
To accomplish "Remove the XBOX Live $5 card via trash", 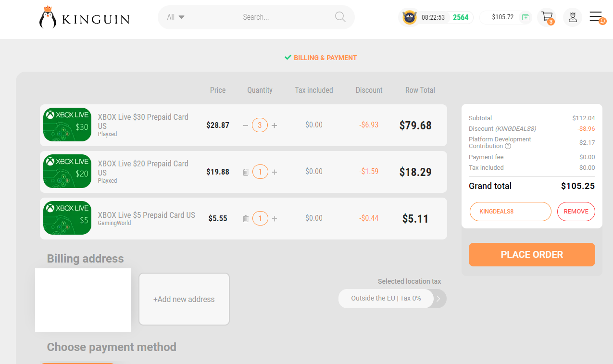I will 246,218.
